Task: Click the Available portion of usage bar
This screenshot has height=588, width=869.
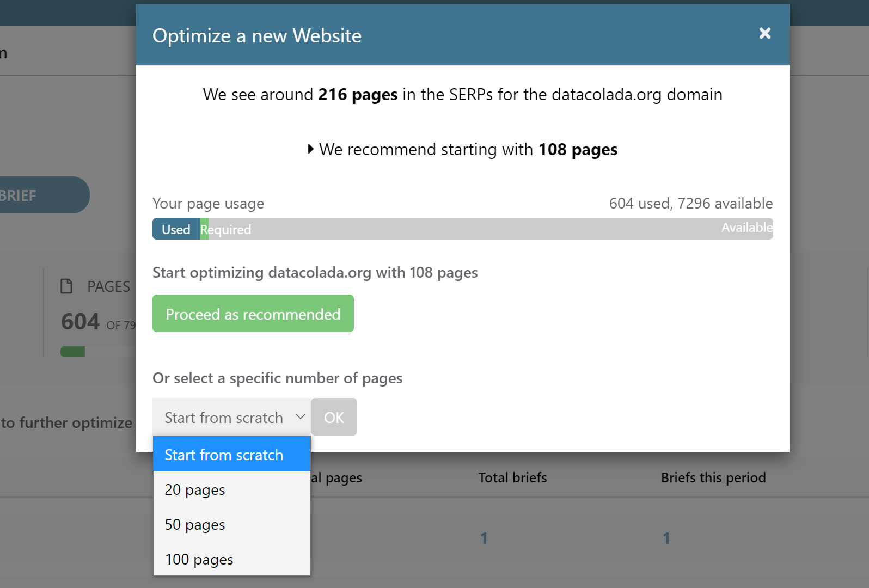Action: pyautogui.click(x=490, y=229)
